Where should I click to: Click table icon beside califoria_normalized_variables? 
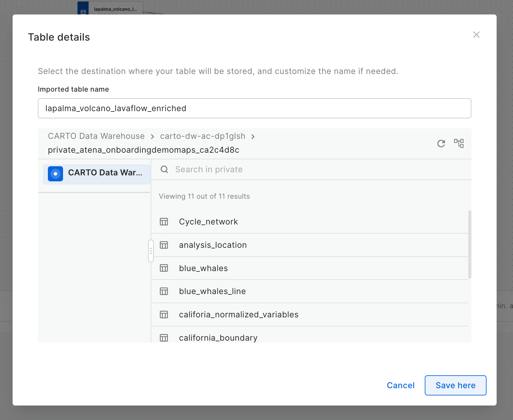point(164,315)
